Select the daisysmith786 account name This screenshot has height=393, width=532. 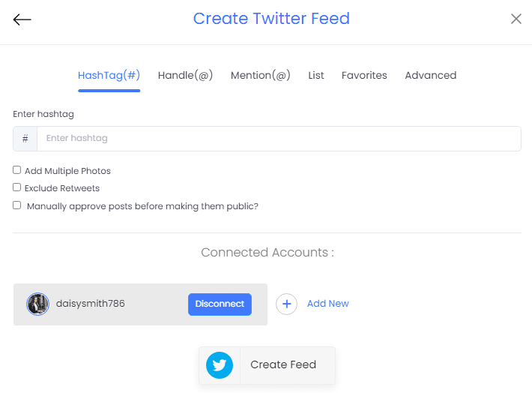[x=90, y=303]
